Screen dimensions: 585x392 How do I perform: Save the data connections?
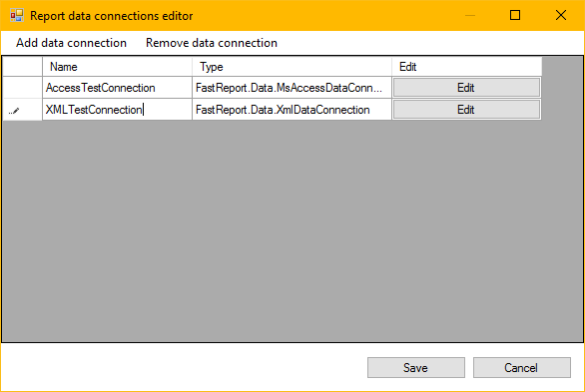(416, 368)
